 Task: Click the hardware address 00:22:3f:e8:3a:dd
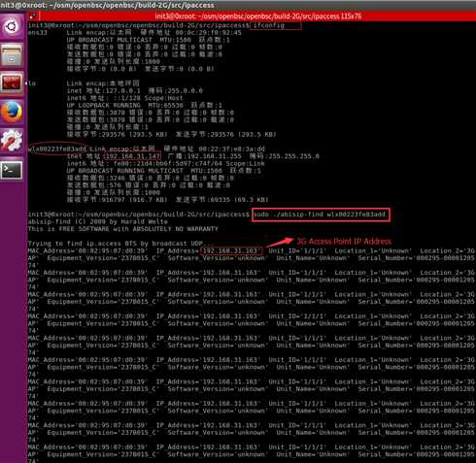[x=231, y=149]
